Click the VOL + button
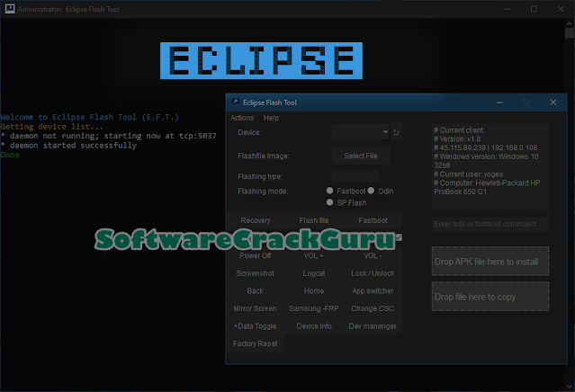 (314, 255)
